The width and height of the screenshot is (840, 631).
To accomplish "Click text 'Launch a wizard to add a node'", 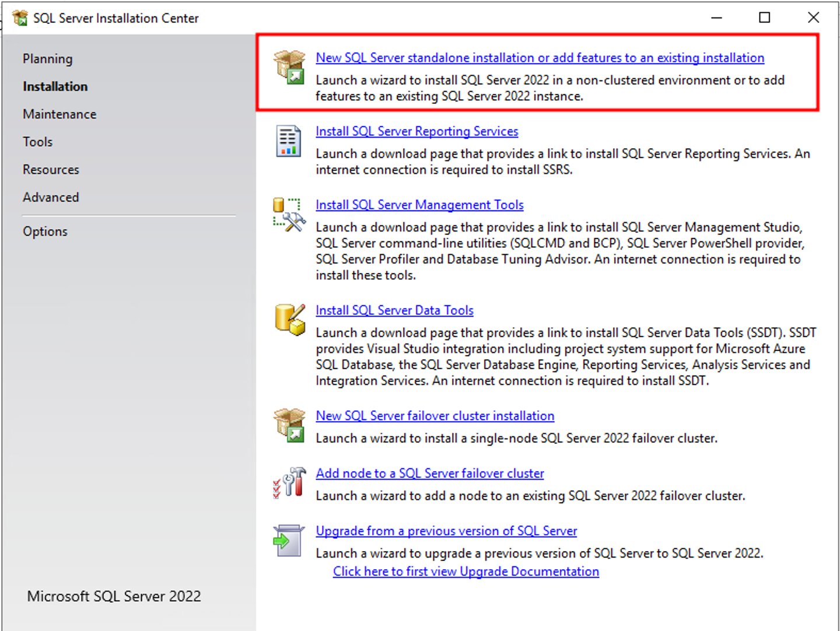I will (x=402, y=496).
